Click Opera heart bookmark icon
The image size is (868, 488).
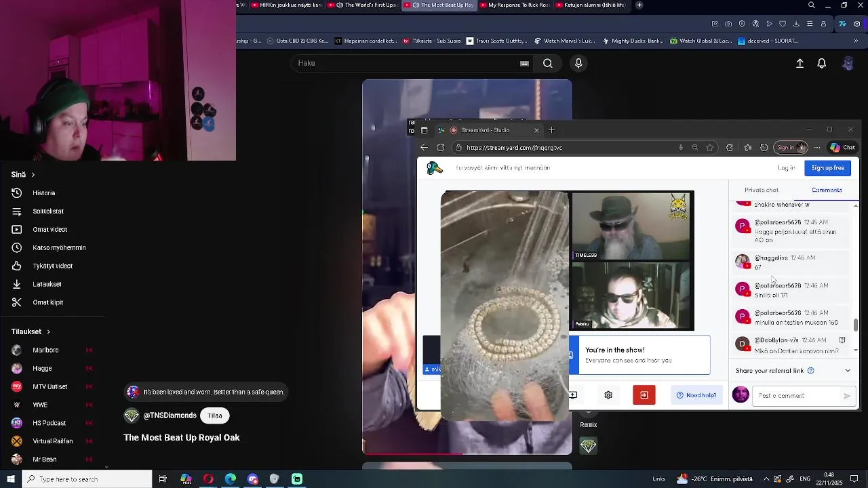click(x=783, y=24)
